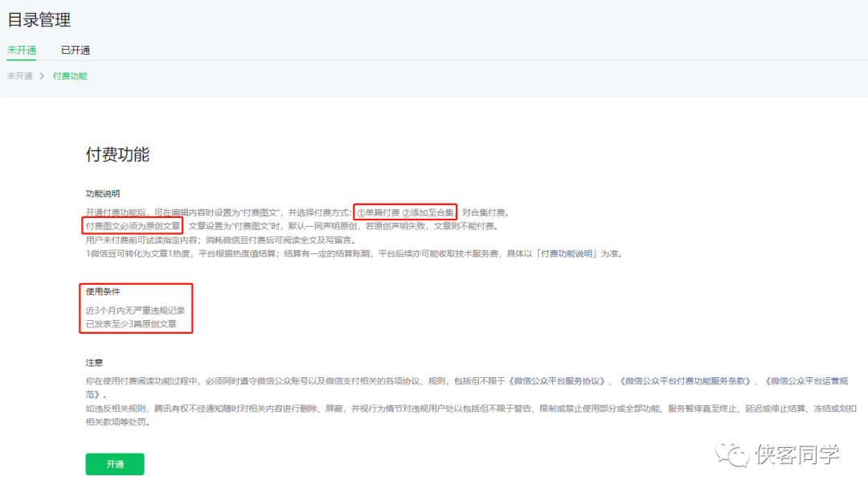Click the breadcrumb chevron separator
Screen dimensions: 868x493
pyautogui.click(x=44, y=76)
